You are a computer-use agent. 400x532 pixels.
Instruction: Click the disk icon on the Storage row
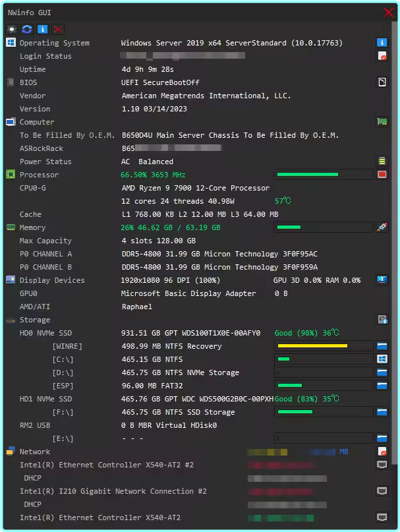tap(382, 320)
